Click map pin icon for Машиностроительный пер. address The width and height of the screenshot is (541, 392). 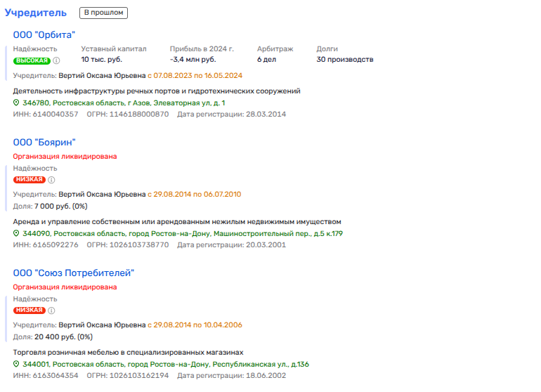(x=17, y=233)
